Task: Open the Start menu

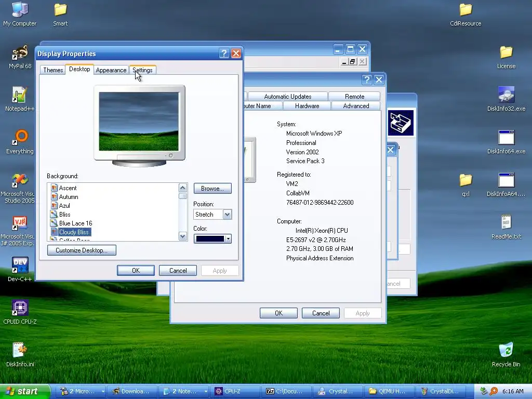Action: point(25,391)
